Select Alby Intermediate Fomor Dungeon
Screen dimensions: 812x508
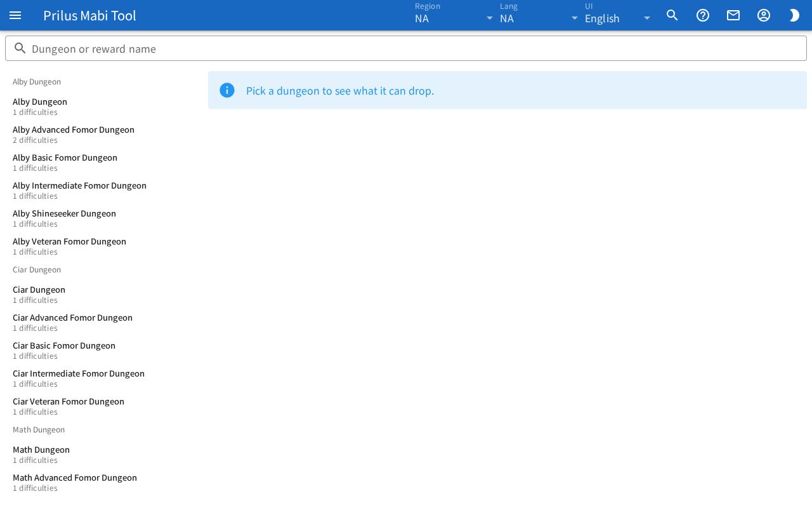coord(101,190)
